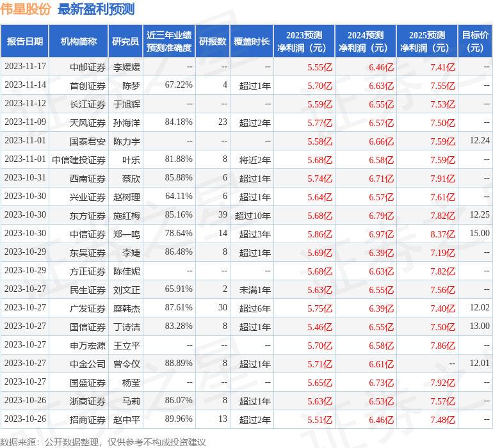Click accuracy value 84.18%
The height and width of the screenshot is (448, 493).
pos(179,122)
